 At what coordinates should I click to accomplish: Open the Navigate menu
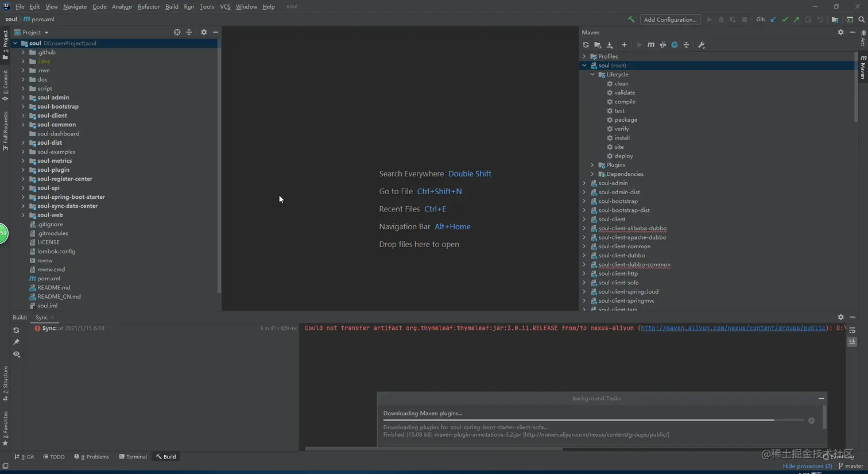coord(75,6)
